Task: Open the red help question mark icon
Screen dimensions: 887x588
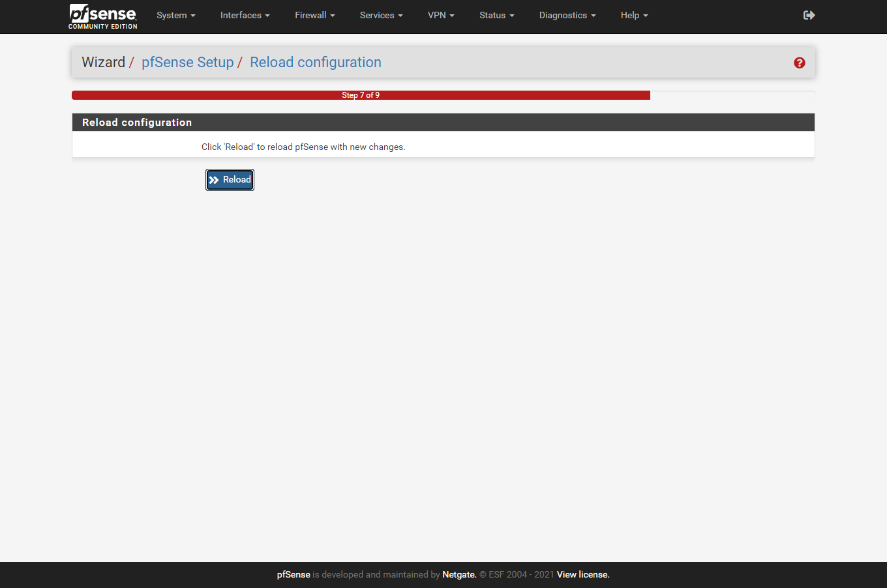Action: click(799, 63)
